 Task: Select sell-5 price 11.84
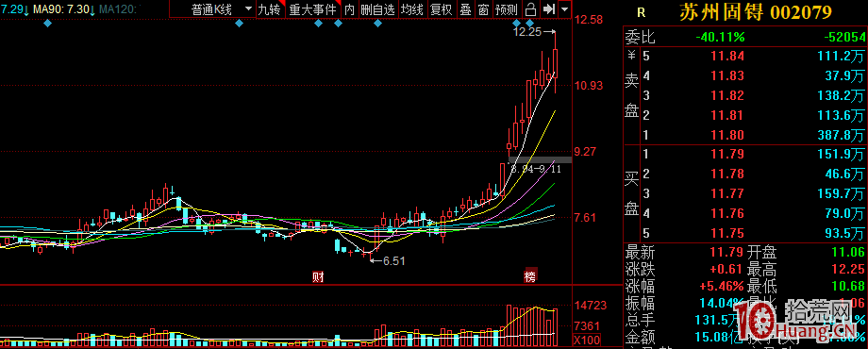click(x=727, y=56)
